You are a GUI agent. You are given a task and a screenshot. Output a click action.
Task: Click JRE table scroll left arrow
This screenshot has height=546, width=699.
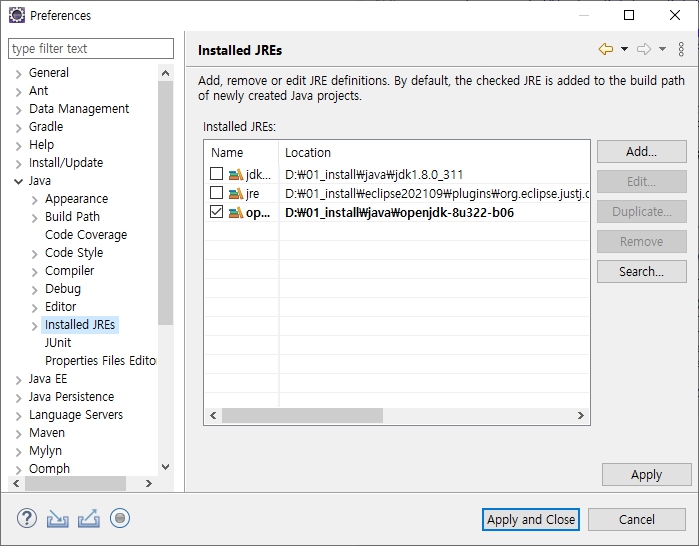[x=213, y=415]
